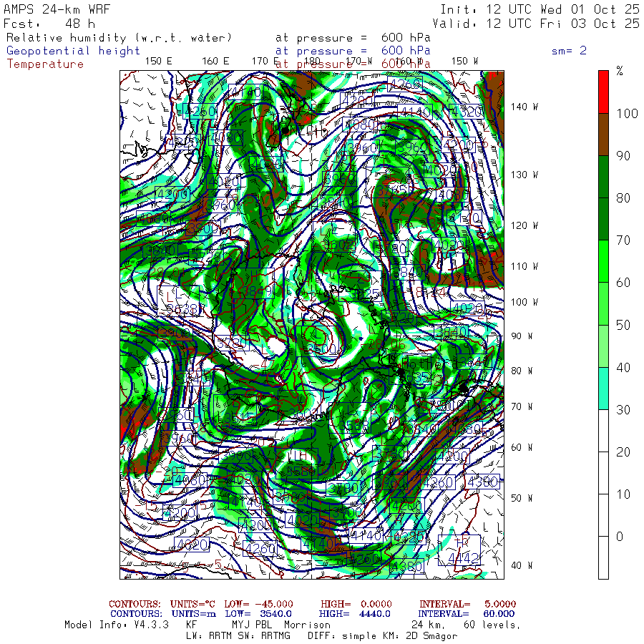This screenshot has width=644, height=644.
Task: Click the '60 levels,' text
Action: 492,625
